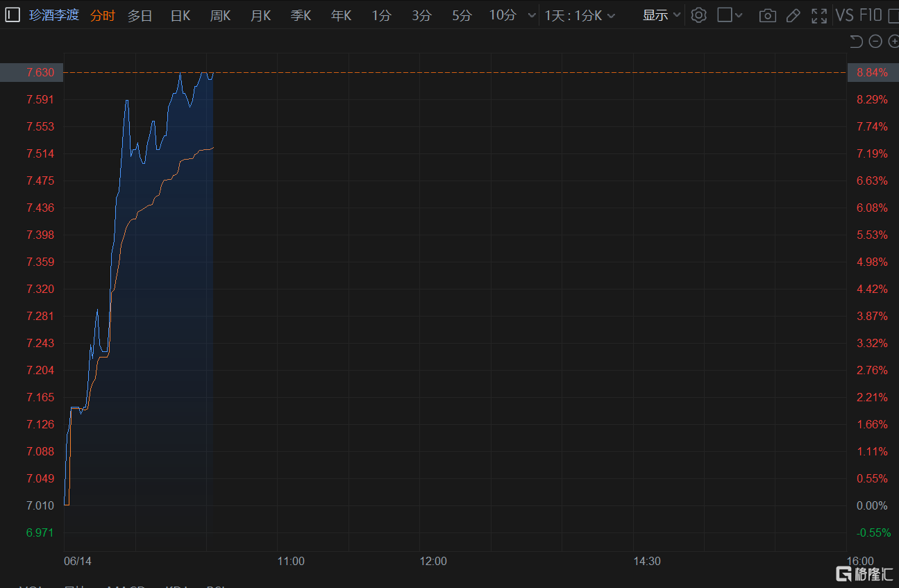
Task: Enter fullscreen chart mode
Action: [819, 15]
